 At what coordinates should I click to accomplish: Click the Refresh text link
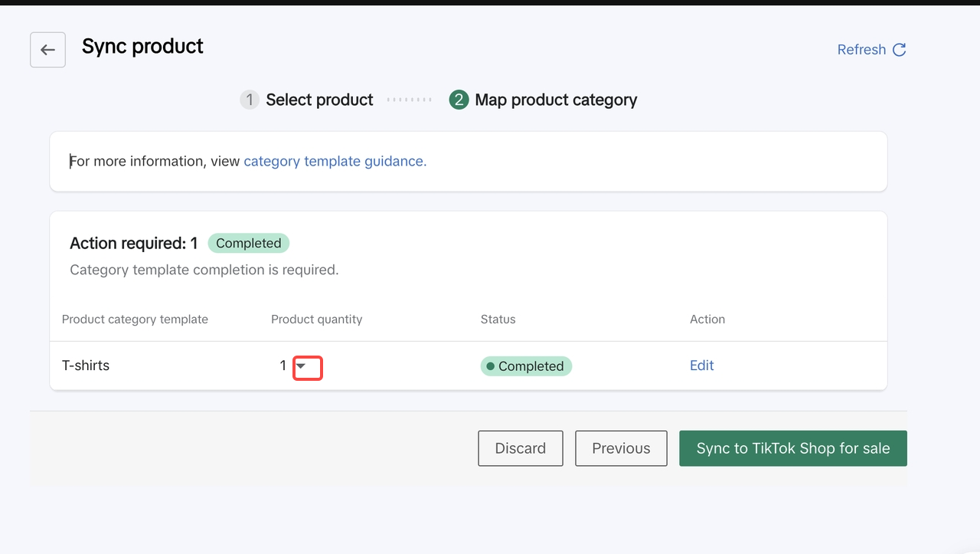(861, 50)
